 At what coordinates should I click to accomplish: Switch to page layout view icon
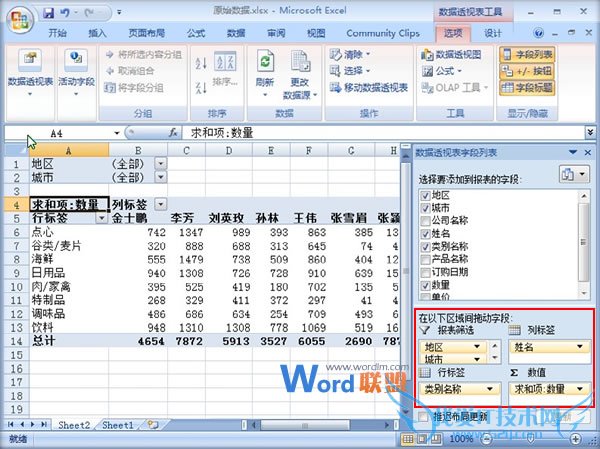click(x=422, y=439)
